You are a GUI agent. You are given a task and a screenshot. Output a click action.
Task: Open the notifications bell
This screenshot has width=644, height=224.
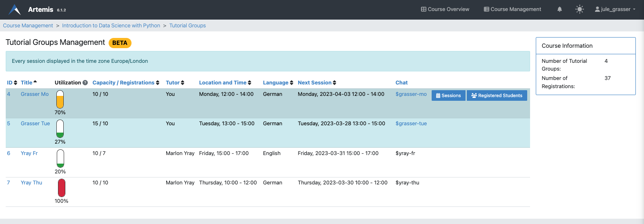click(559, 9)
